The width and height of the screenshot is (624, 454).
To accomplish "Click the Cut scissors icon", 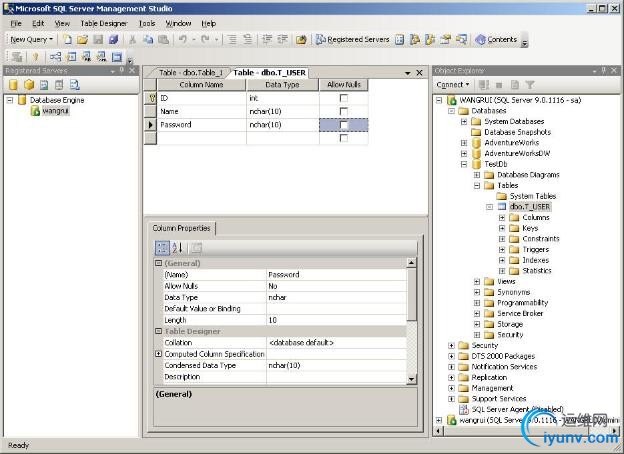I will [133, 39].
